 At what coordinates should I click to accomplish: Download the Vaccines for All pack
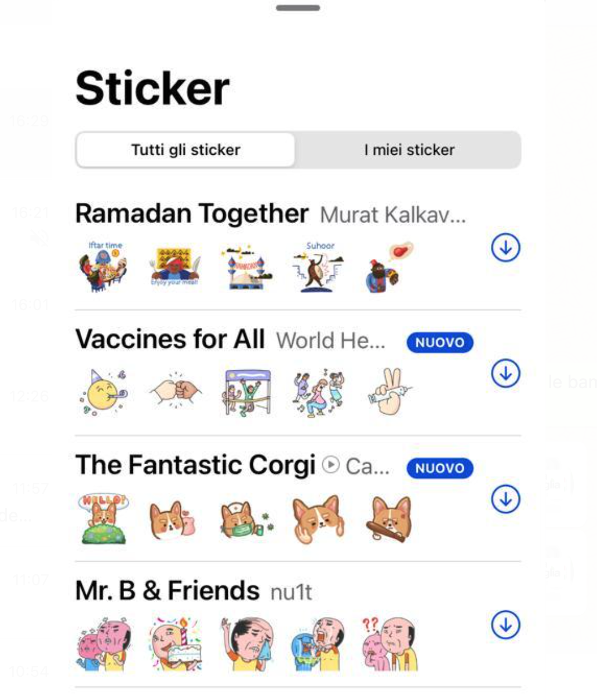505,374
